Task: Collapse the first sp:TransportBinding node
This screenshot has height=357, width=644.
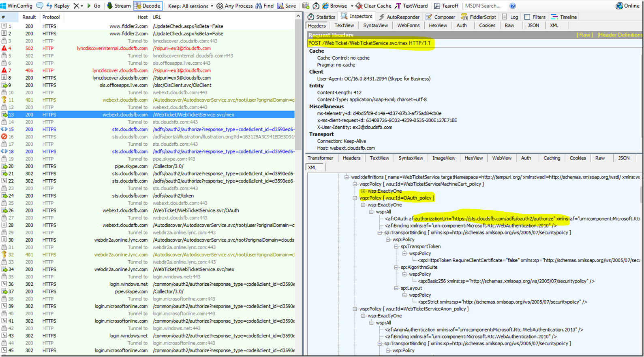Action: coord(380,233)
